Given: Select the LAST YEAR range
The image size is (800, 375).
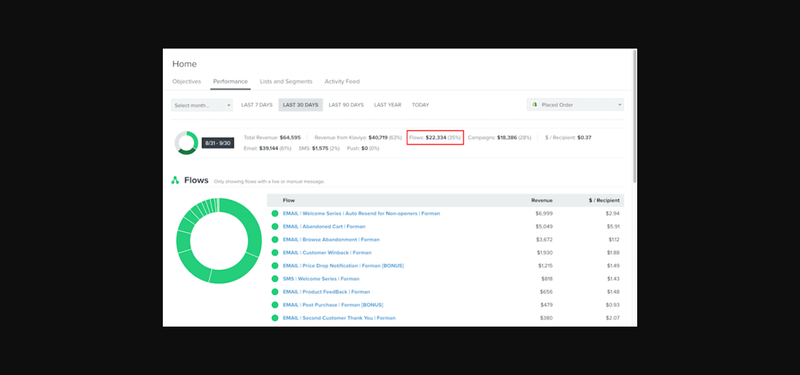Looking at the screenshot, I should click(x=388, y=105).
